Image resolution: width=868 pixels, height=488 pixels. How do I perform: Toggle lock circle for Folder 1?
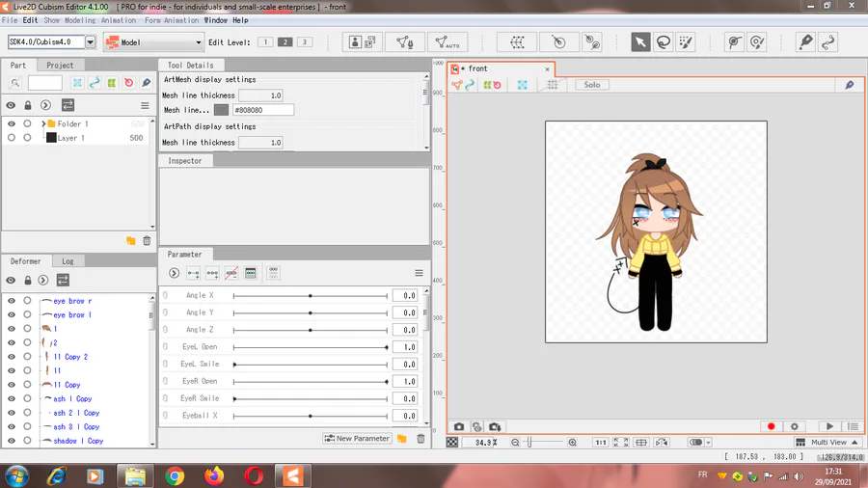coord(27,124)
